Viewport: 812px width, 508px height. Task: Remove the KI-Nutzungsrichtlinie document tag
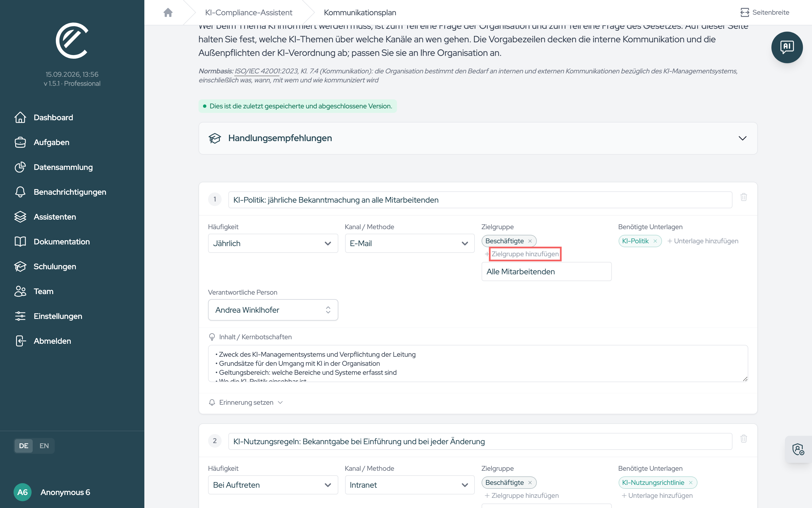click(690, 483)
